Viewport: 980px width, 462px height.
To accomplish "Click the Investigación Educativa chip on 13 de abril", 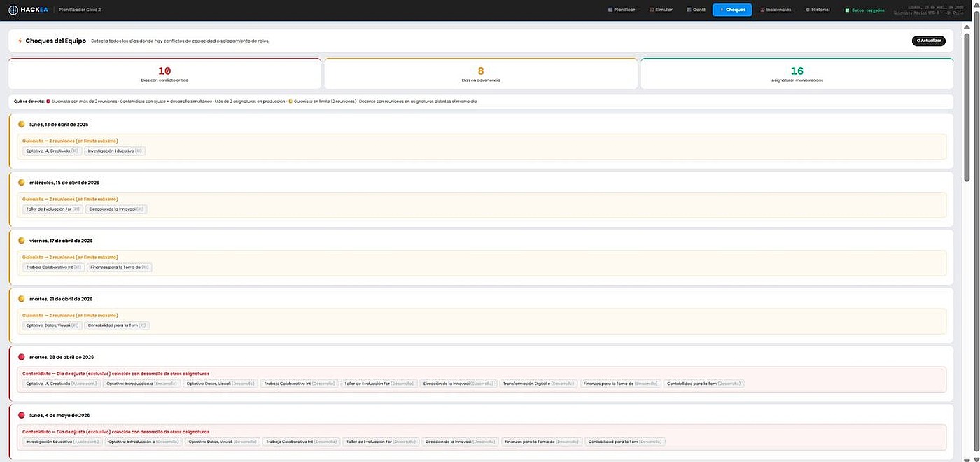I will 115,150.
